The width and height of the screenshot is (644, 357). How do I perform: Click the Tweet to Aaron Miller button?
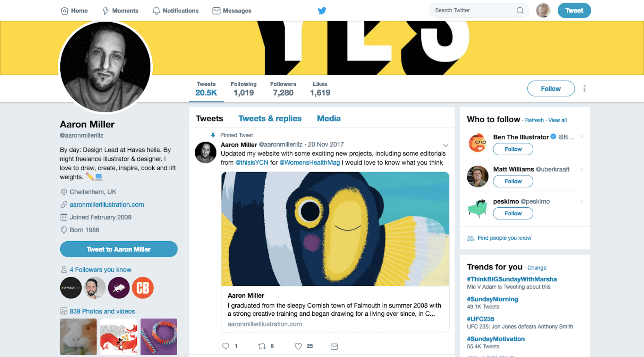pos(119,249)
